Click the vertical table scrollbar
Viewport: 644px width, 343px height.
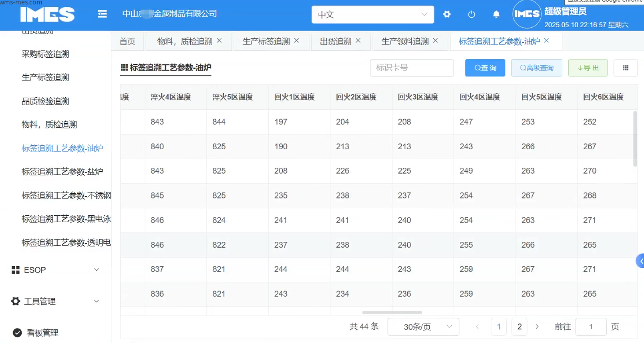(635, 139)
